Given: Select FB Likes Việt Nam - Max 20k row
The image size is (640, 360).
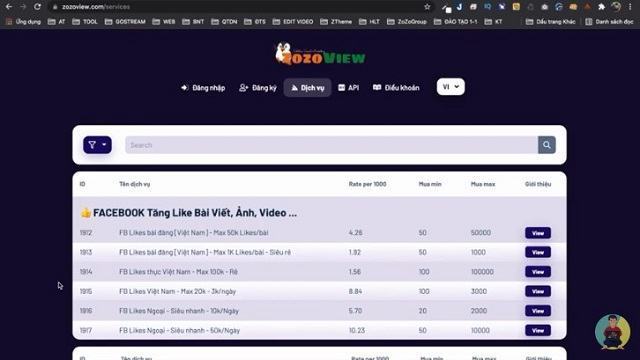Looking at the screenshot, I should [x=178, y=291].
